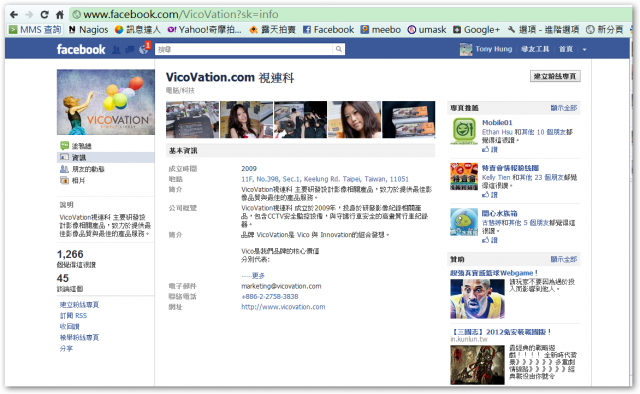Open Ethan Hsu's profile link
Image resolution: width=640 pixels, height=394 pixels.
(497, 132)
